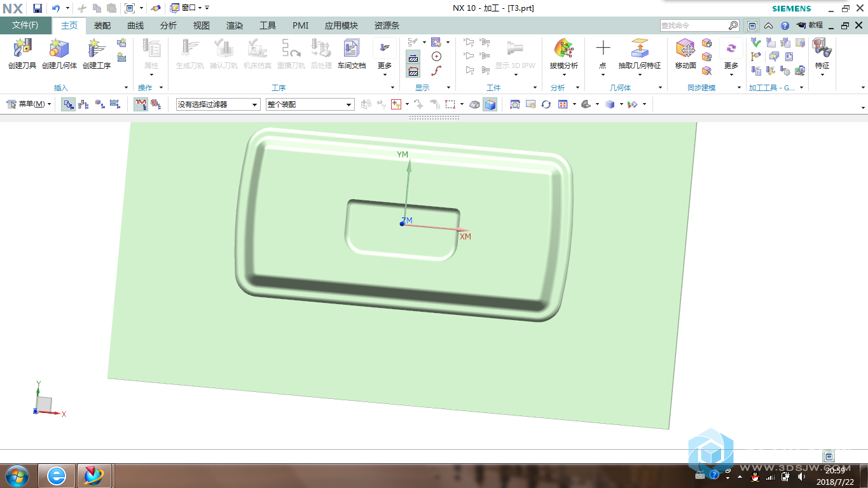
Task: Open the File (文件) menu
Action: coord(25,25)
